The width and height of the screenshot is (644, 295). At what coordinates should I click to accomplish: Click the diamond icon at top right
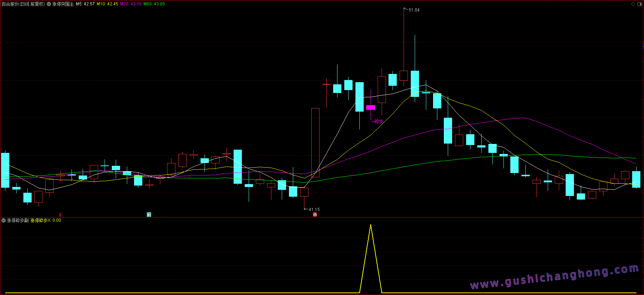coord(633,4)
